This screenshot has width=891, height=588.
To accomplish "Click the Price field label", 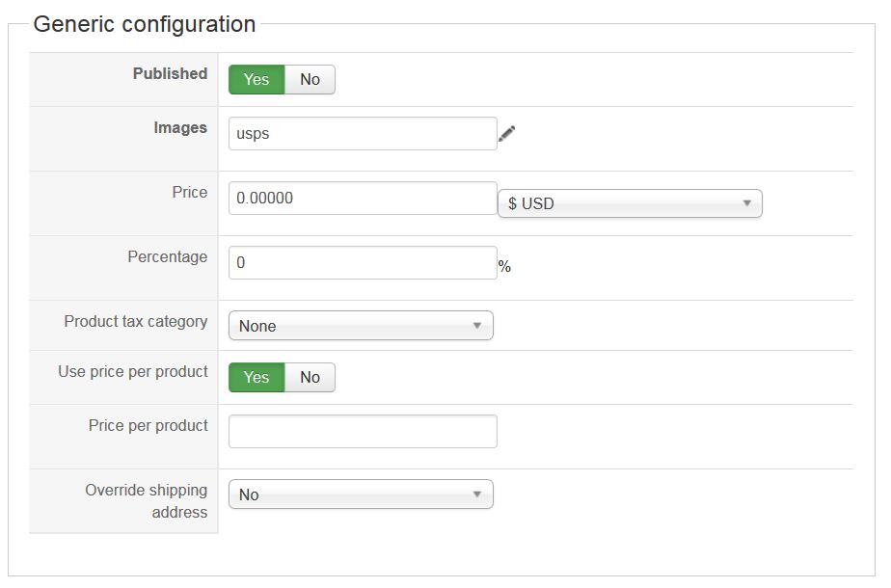I will coord(190,193).
